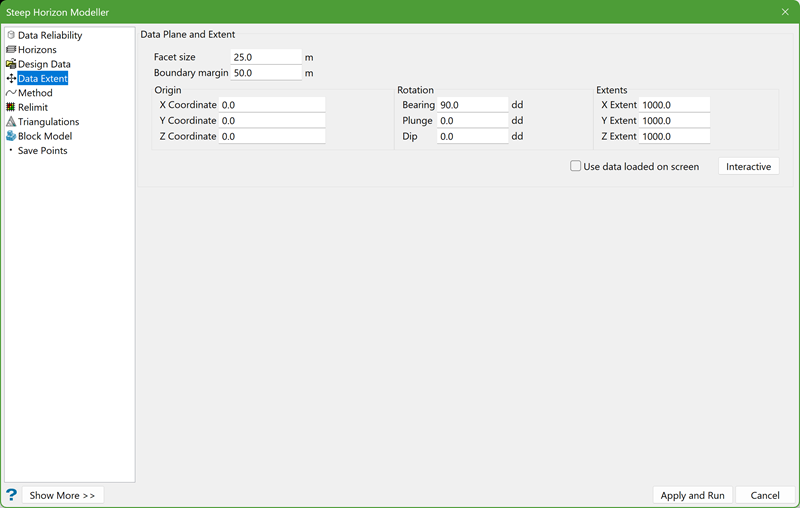This screenshot has width=800, height=508.
Task: Click the Y Coordinate origin field
Action: click(272, 121)
